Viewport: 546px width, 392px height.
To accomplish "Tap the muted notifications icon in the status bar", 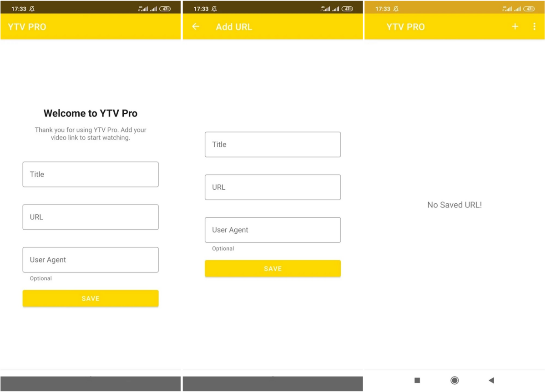I will pyautogui.click(x=31, y=8).
